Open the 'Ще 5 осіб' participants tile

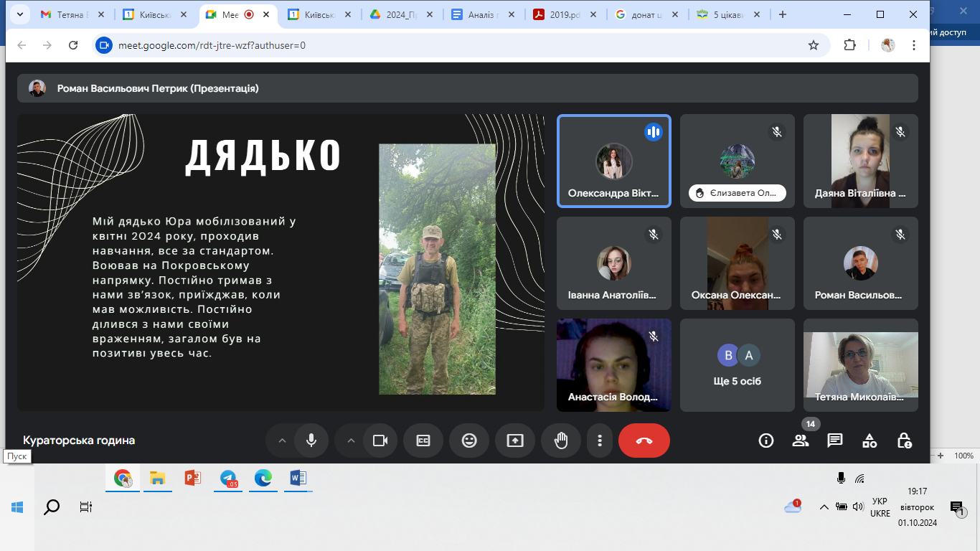(x=738, y=365)
